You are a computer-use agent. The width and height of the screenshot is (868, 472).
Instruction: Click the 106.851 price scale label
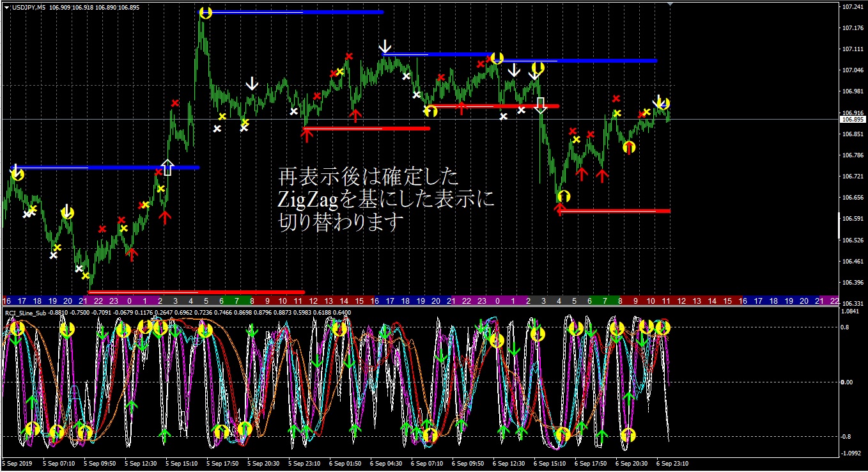(852, 134)
